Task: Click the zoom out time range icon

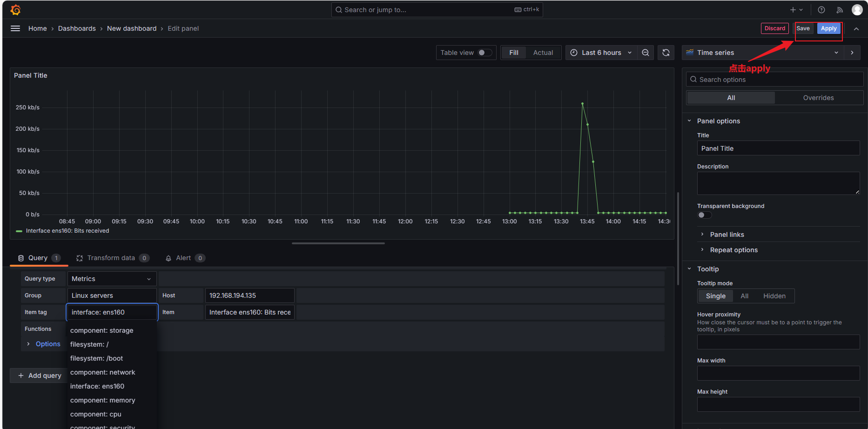Action: coord(646,53)
